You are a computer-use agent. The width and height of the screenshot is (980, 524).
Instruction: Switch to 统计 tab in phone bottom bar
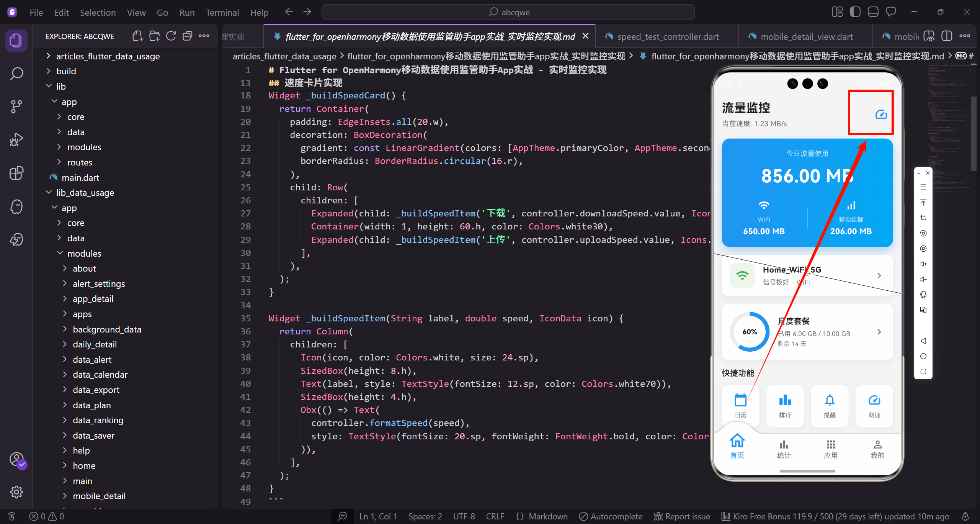click(784, 449)
